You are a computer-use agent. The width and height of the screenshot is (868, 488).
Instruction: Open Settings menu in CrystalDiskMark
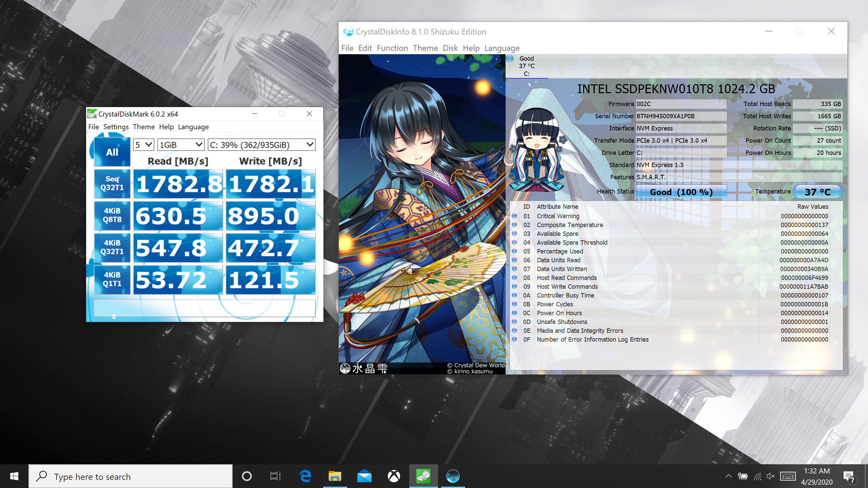tap(116, 127)
